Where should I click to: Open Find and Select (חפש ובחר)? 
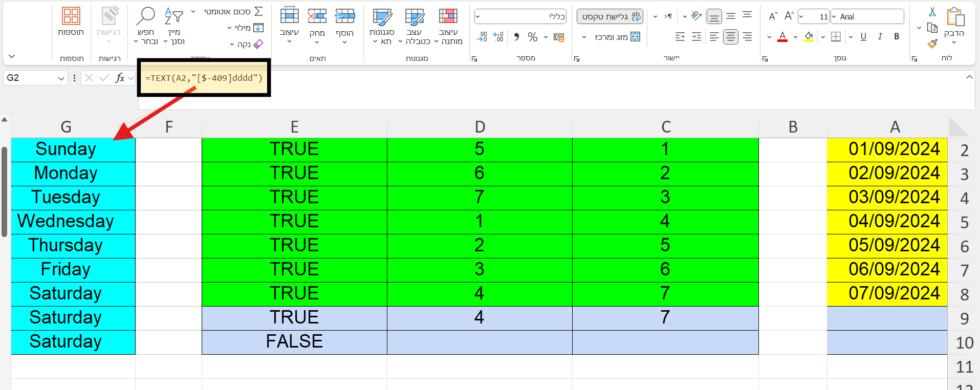[146, 26]
